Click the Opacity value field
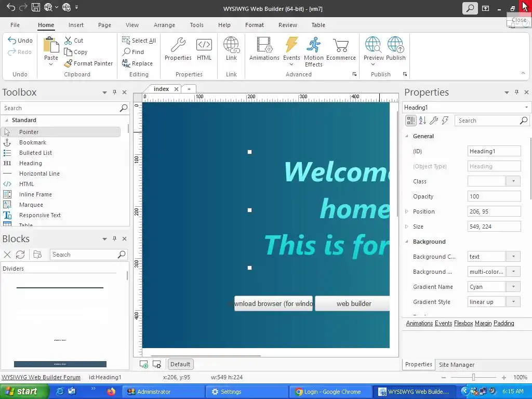 click(494, 196)
